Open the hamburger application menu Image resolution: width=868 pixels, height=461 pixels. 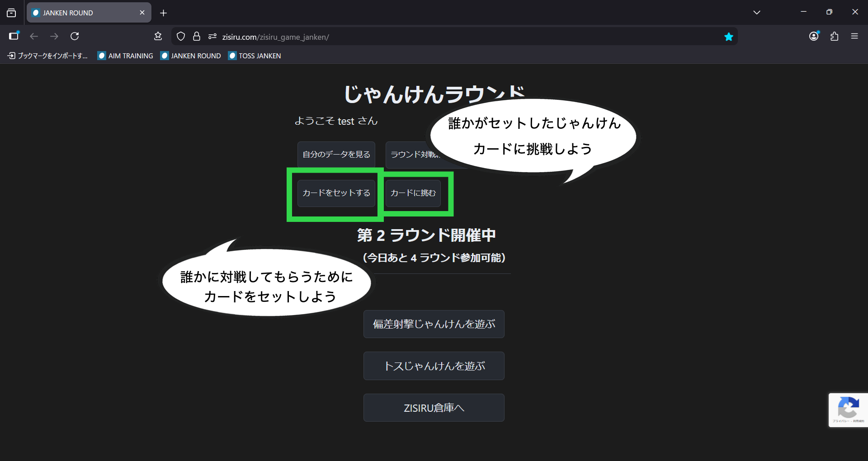pyautogui.click(x=854, y=36)
